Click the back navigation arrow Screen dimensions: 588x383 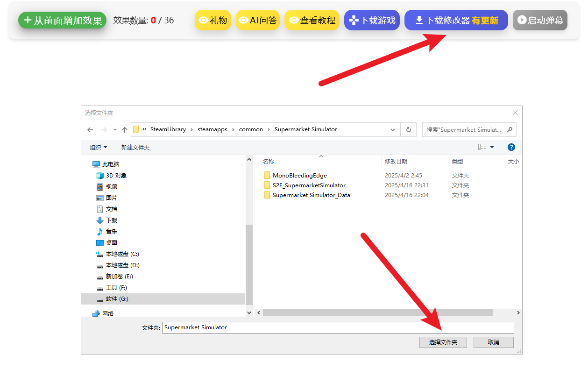click(90, 130)
